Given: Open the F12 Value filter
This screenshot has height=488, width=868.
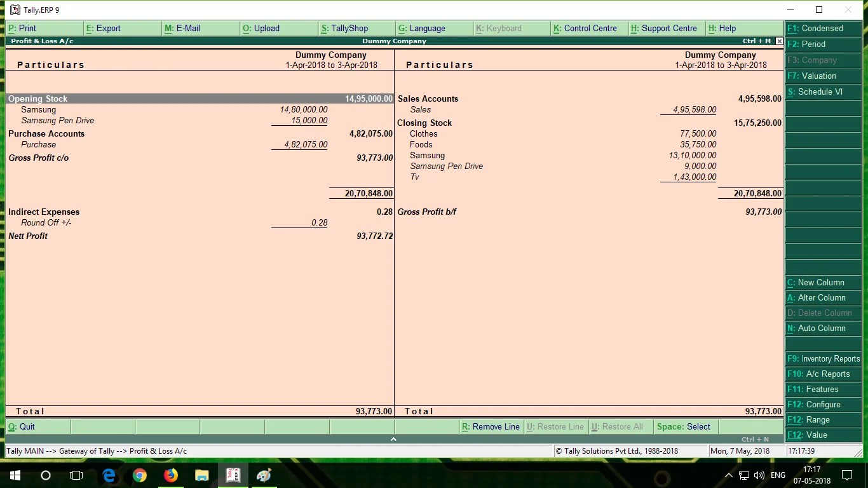Looking at the screenshot, I should pos(824,435).
